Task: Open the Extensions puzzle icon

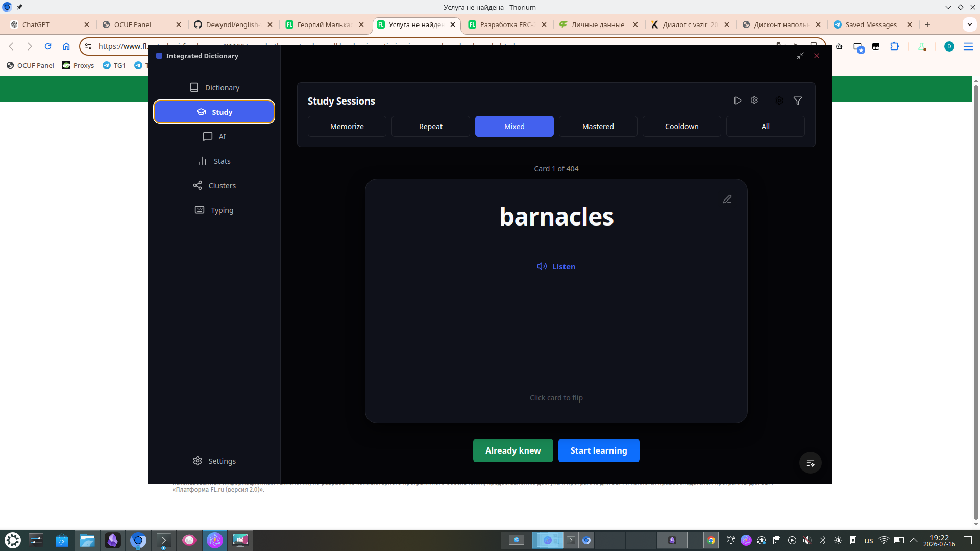Action: (894, 46)
